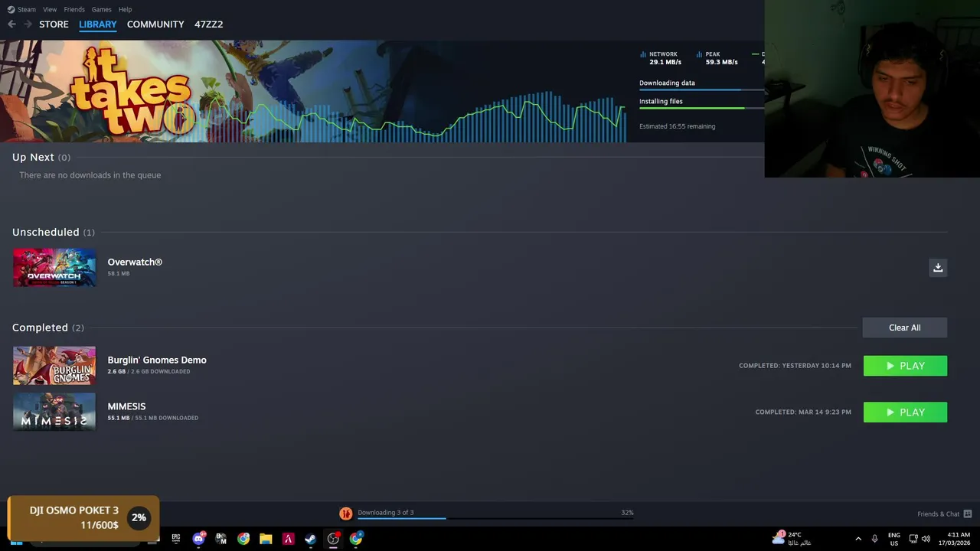Click the PEAK 59.3 MB/s stat
The height and width of the screenshot is (551, 980).
[x=718, y=58]
